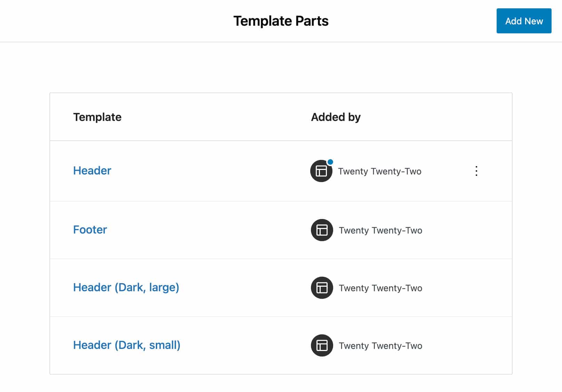Image resolution: width=562 pixels, height=392 pixels.
Task: Click the Header template part icon
Action: pos(321,171)
